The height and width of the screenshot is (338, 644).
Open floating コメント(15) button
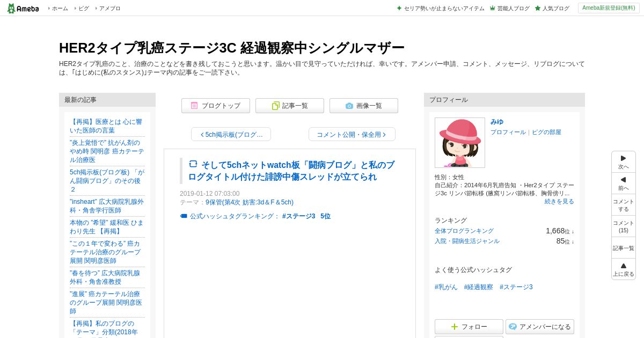click(x=624, y=226)
